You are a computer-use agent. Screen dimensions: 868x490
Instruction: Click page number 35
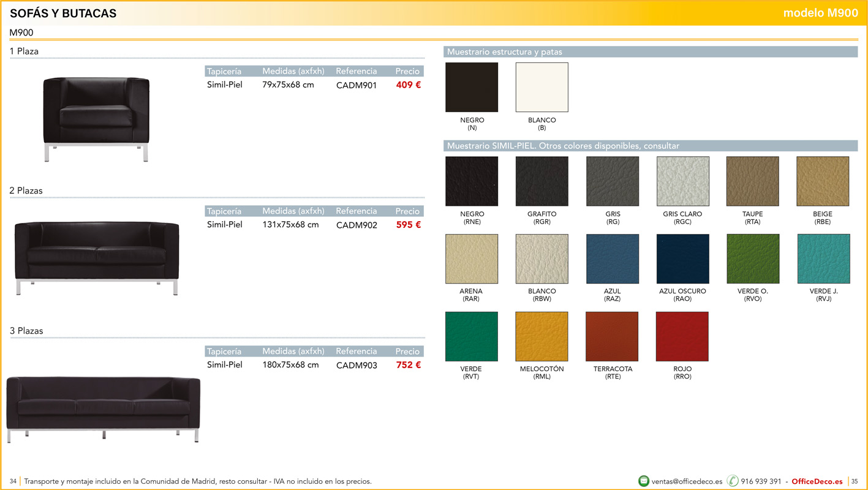tap(855, 481)
